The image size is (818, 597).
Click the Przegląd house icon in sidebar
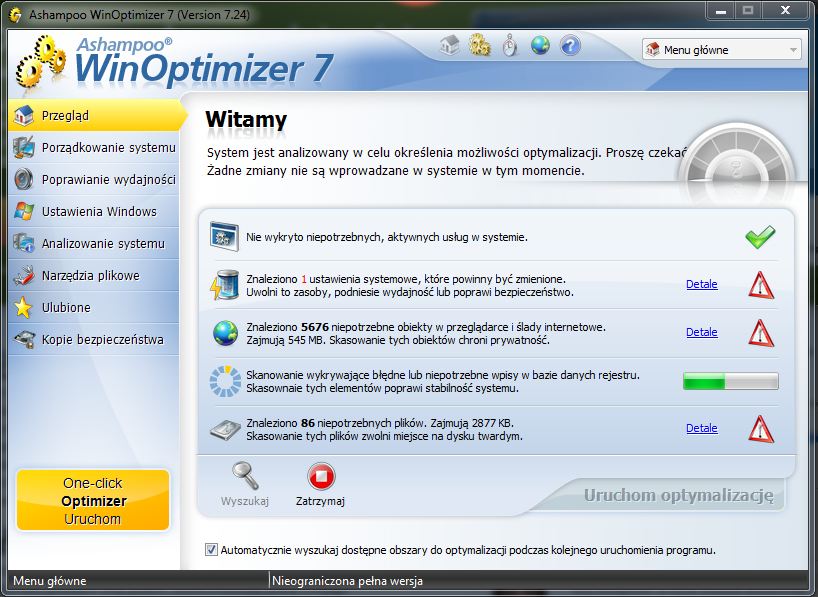(x=23, y=115)
